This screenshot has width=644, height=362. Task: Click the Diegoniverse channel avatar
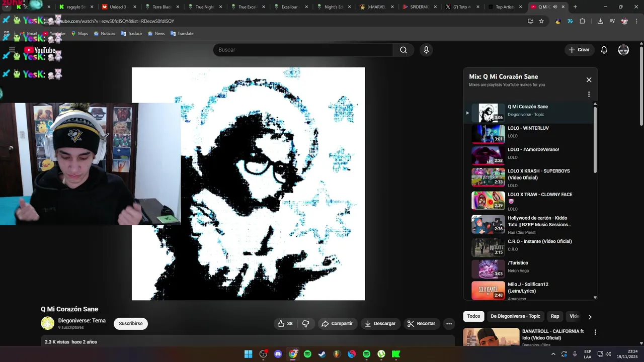(47, 323)
